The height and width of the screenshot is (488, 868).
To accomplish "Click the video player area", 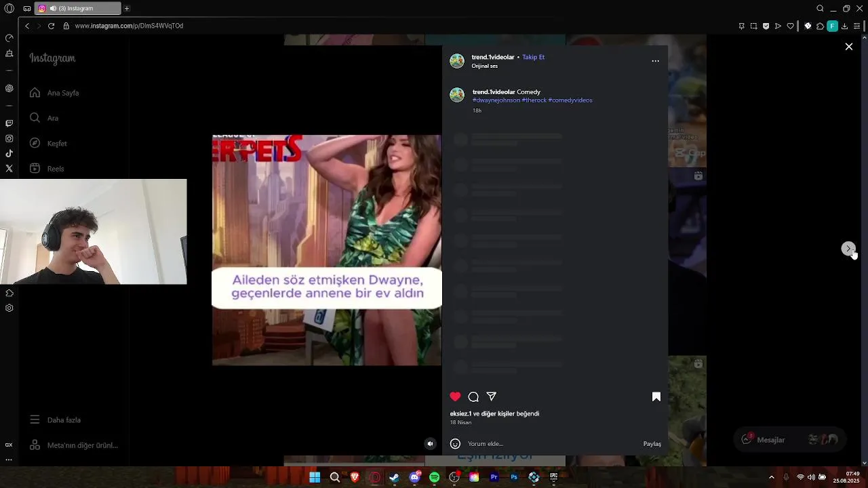I will (x=327, y=250).
